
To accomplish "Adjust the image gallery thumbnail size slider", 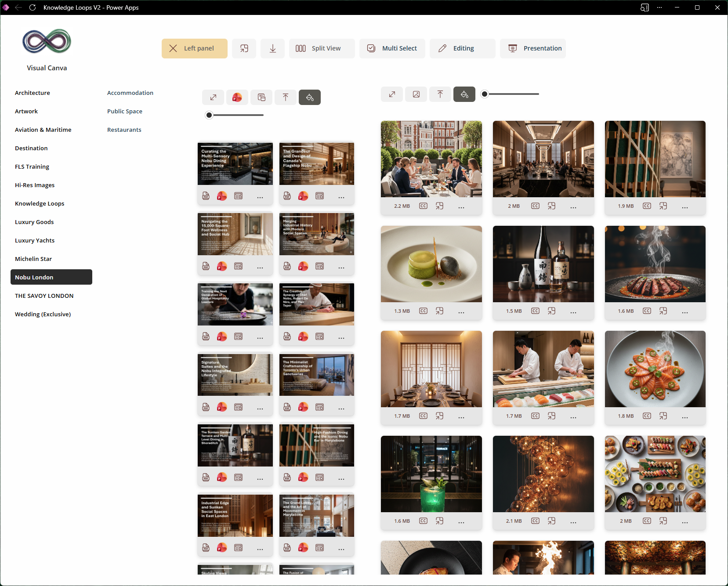I will tap(510, 94).
